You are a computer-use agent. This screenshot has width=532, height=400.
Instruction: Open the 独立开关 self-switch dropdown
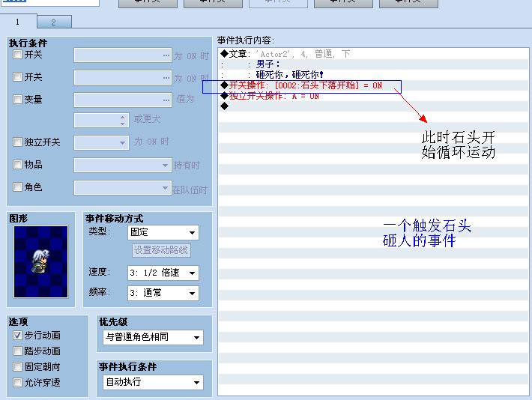[x=101, y=142]
